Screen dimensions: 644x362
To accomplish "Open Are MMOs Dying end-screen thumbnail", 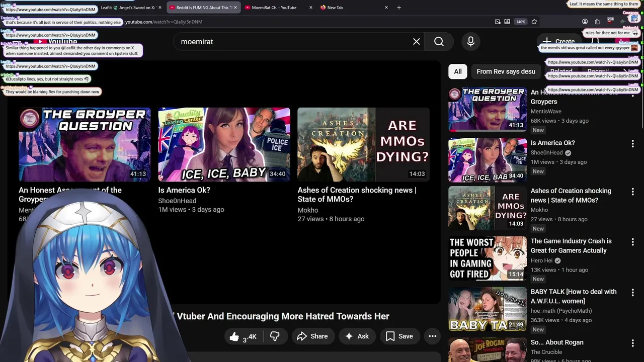I will click(x=363, y=144).
